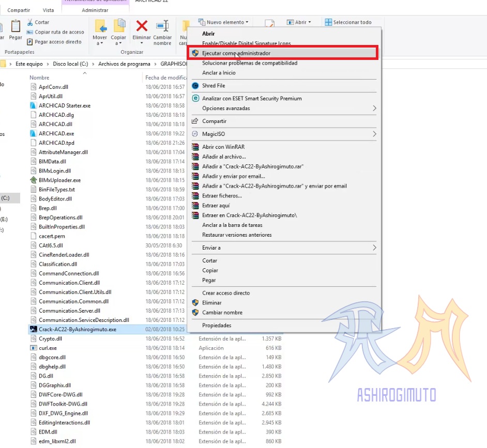Click the Extraer aquí icon
487x448 pixels.
pos(195,206)
